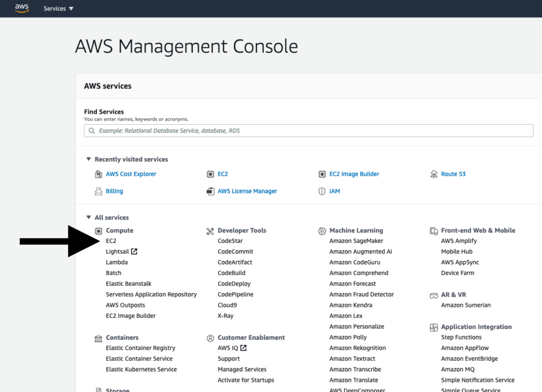Open Amazon Polly service

click(x=348, y=337)
